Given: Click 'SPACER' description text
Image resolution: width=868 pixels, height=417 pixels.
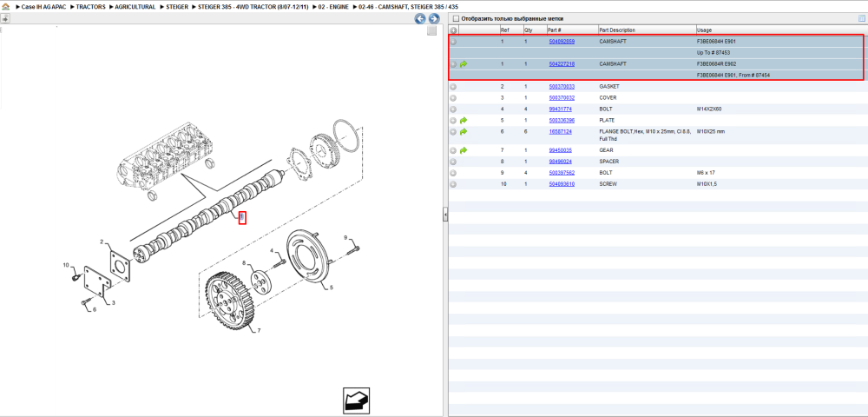Looking at the screenshot, I should pos(609,162).
